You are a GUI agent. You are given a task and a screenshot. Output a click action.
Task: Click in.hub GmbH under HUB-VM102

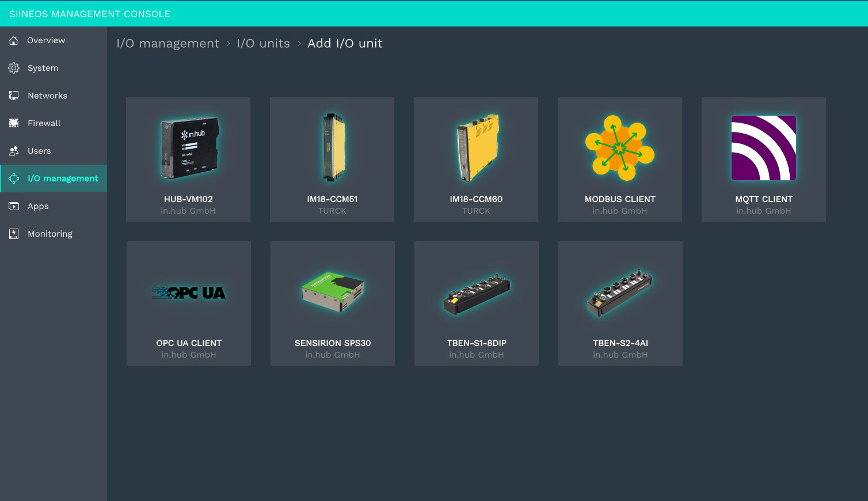[188, 211]
